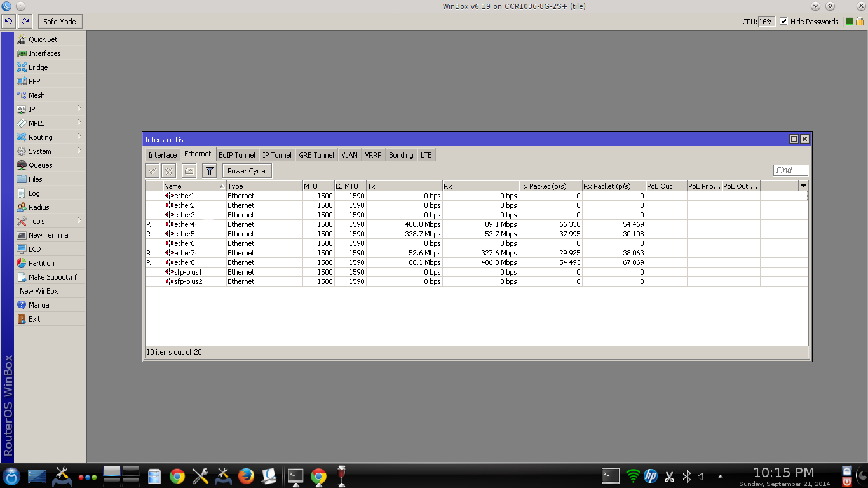Toggle the Hide Passwords checkbox
868x488 pixels.
[783, 22]
